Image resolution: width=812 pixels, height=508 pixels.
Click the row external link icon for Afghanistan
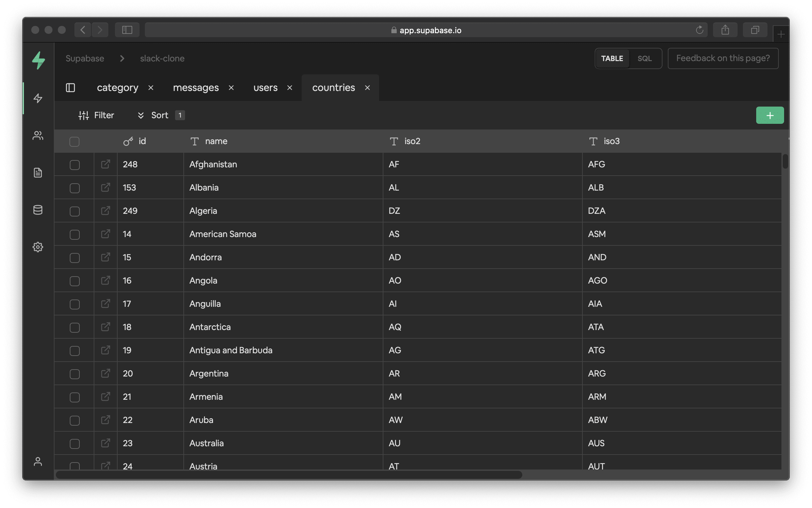pos(105,164)
